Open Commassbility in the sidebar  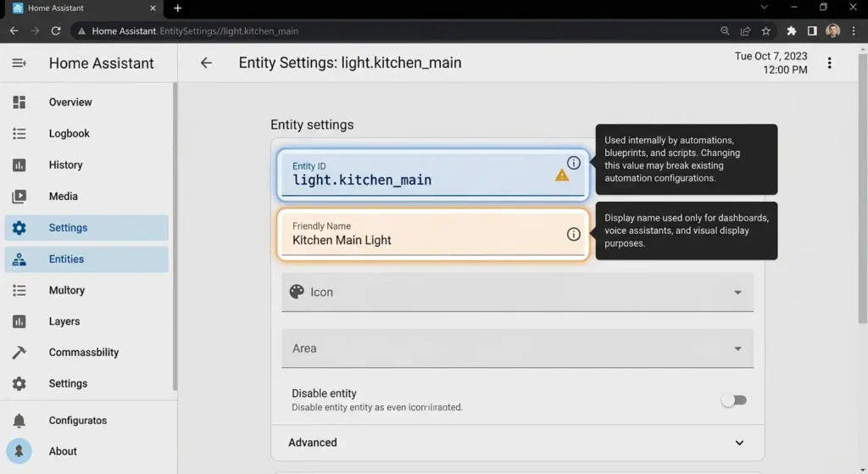pos(86,352)
